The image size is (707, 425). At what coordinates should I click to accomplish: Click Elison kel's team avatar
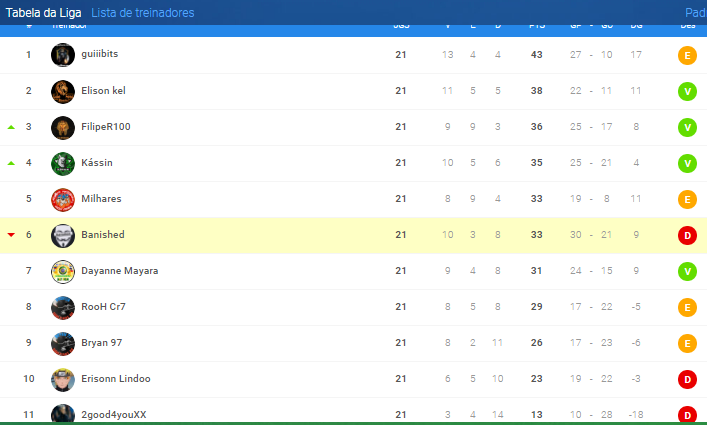pos(63,91)
